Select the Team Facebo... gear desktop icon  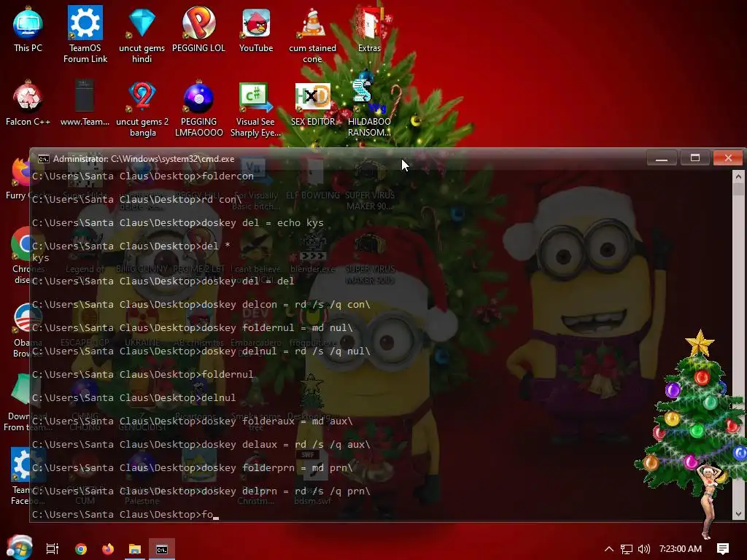20,476
